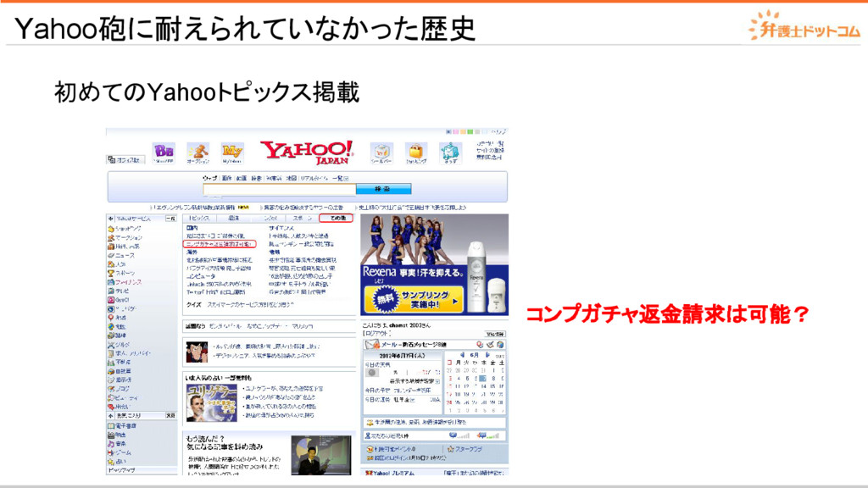This screenshot has width=868, height=488.
Task: Click the 変更 button beside お気に入り
Action: (x=170, y=415)
